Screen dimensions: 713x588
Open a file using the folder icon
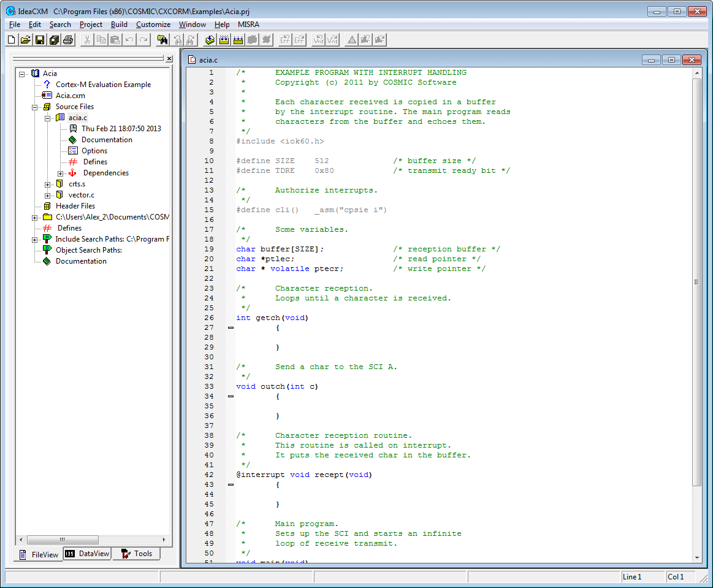(x=25, y=40)
